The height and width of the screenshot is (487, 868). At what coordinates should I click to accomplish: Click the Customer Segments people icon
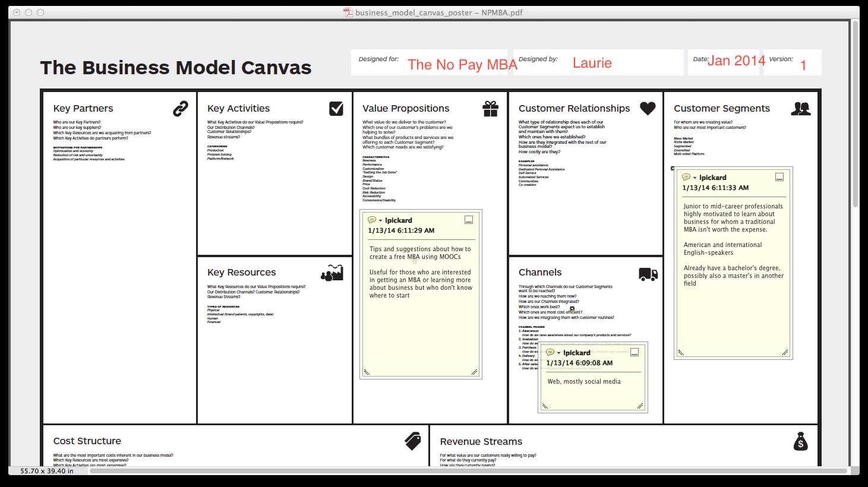click(801, 109)
